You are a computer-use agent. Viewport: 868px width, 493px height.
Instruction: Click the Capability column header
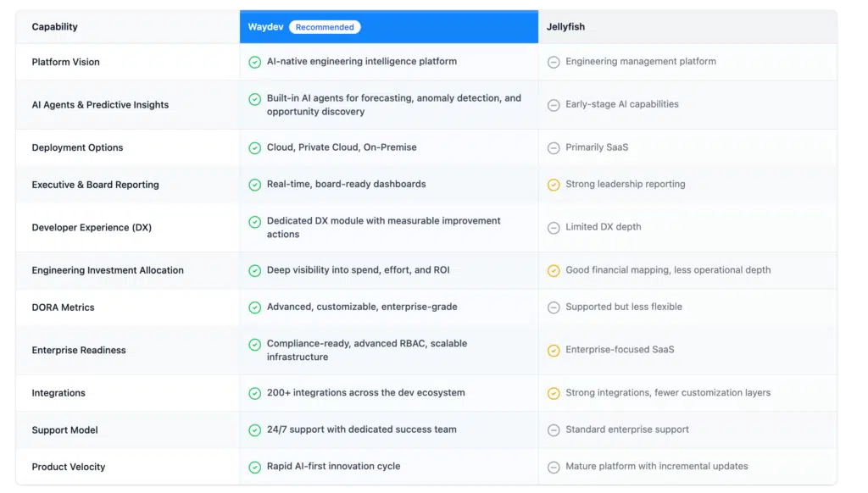tap(54, 26)
